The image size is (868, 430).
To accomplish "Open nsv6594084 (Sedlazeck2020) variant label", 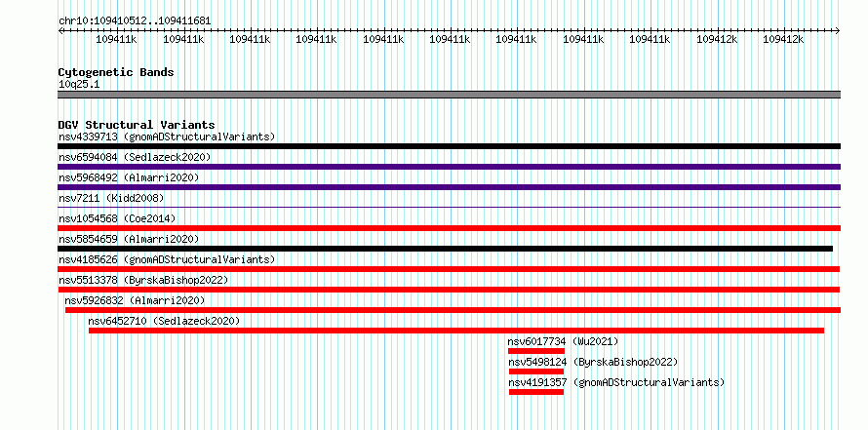I will pyautogui.click(x=135, y=157).
